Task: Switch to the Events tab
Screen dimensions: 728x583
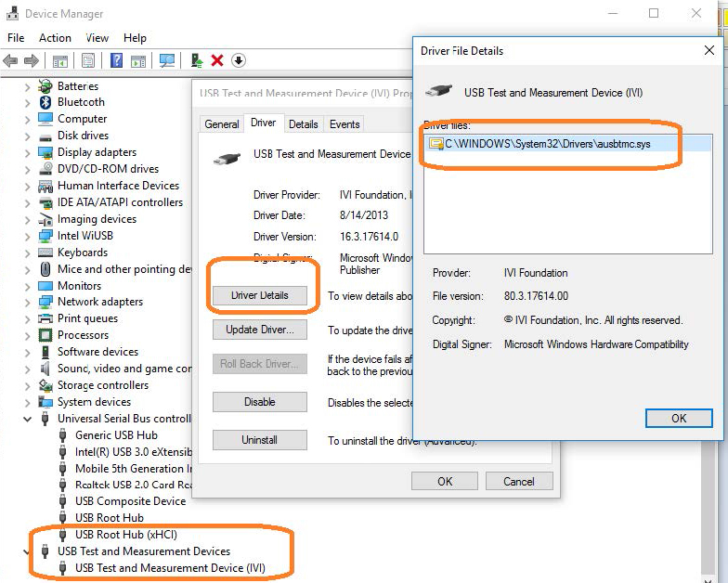Action: 344,124
